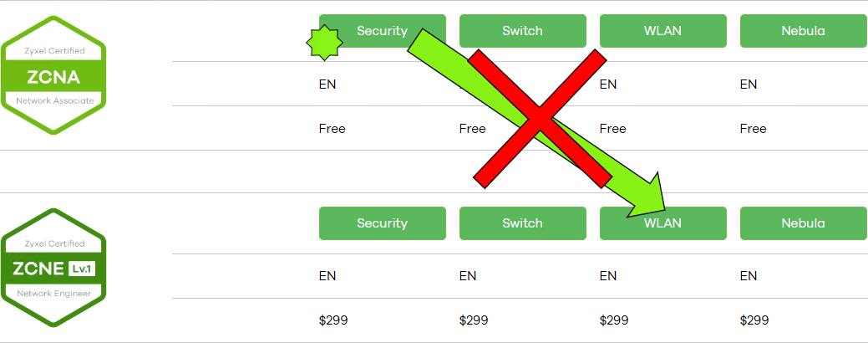The width and height of the screenshot is (868, 343).
Task: Choose the ZCNE WLAN course button
Action: pos(663,223)
